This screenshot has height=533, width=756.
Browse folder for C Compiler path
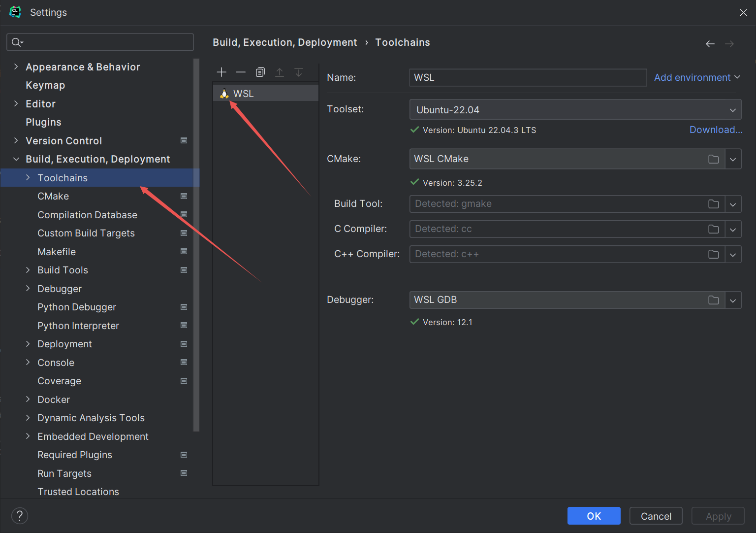click(714, 229)
